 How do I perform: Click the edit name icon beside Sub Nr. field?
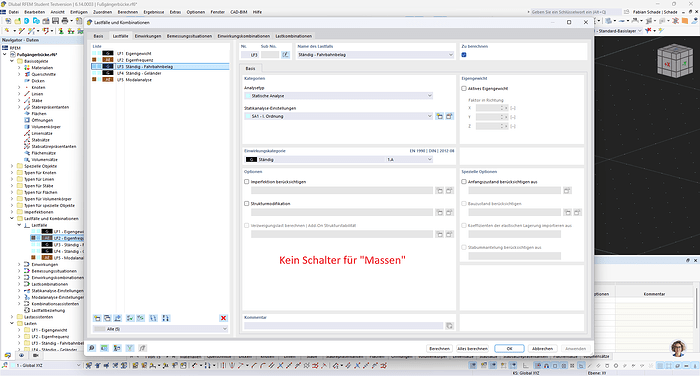tap(285, 54)
